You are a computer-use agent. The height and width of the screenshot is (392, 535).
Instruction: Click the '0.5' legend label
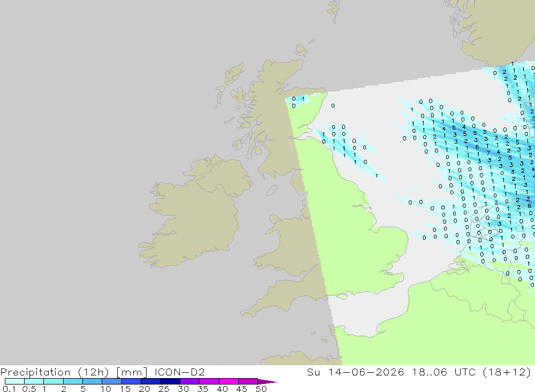(x=29, y=389)
